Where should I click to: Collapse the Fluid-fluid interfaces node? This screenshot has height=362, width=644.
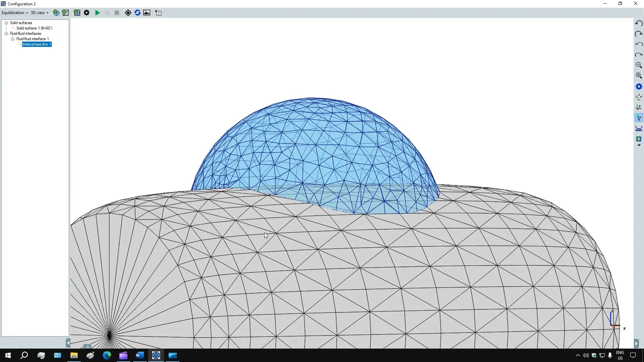pyautogui.click(x=6, y=34)
